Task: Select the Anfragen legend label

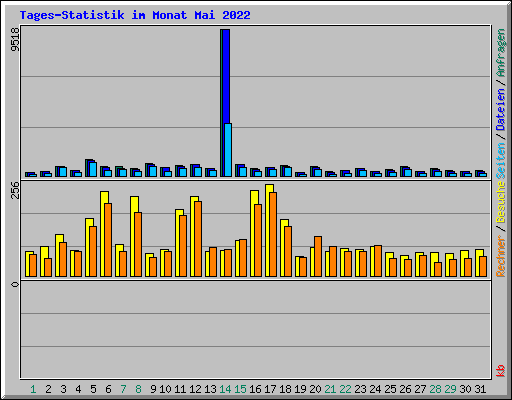Action: click(x=501, y=53)
